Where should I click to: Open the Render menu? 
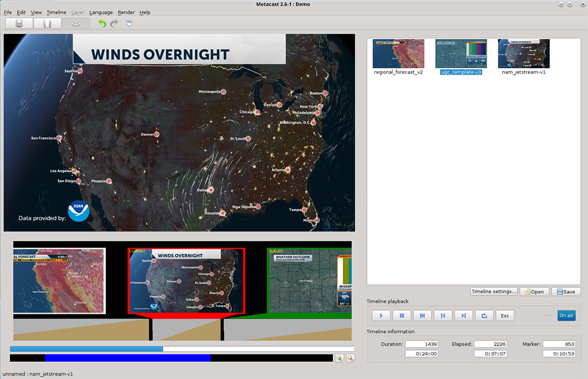126,12
